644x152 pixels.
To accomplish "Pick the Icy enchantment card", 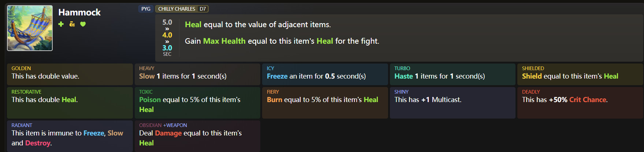I will point(325,74).
